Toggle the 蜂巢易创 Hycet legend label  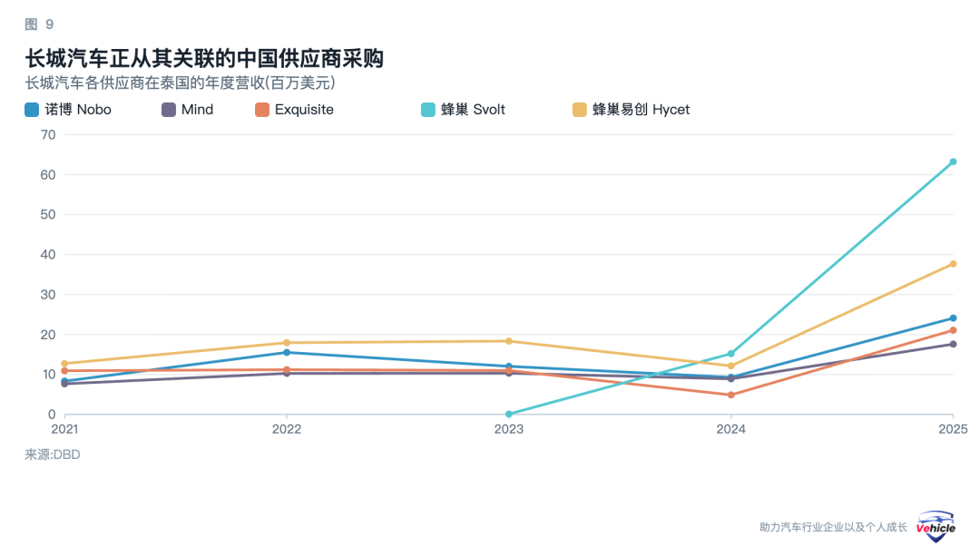(642, 110)
